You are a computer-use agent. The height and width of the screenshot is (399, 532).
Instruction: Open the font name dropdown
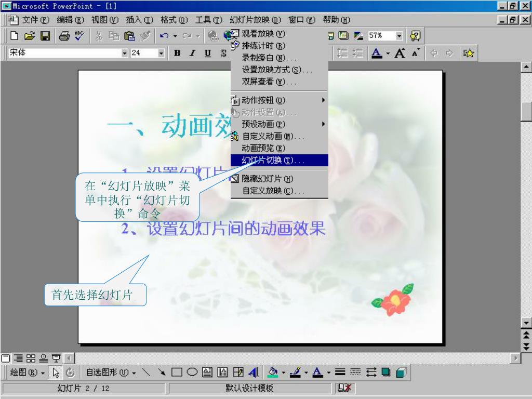pos(125,53)
